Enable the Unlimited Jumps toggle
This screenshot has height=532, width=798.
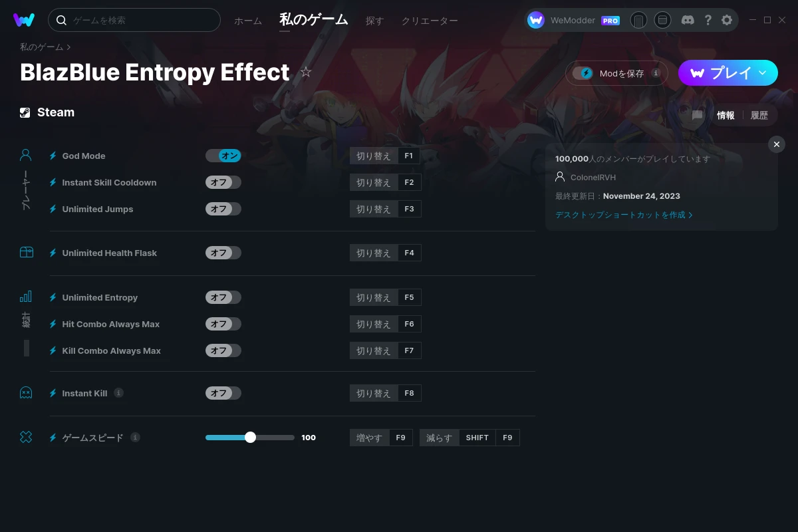[223, 208]
